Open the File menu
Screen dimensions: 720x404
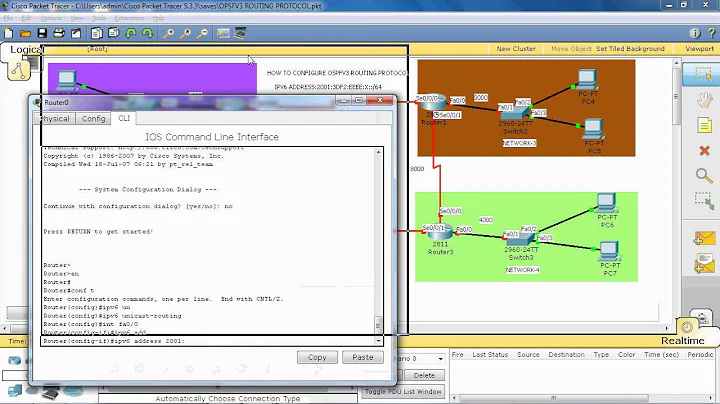point(8,18)
